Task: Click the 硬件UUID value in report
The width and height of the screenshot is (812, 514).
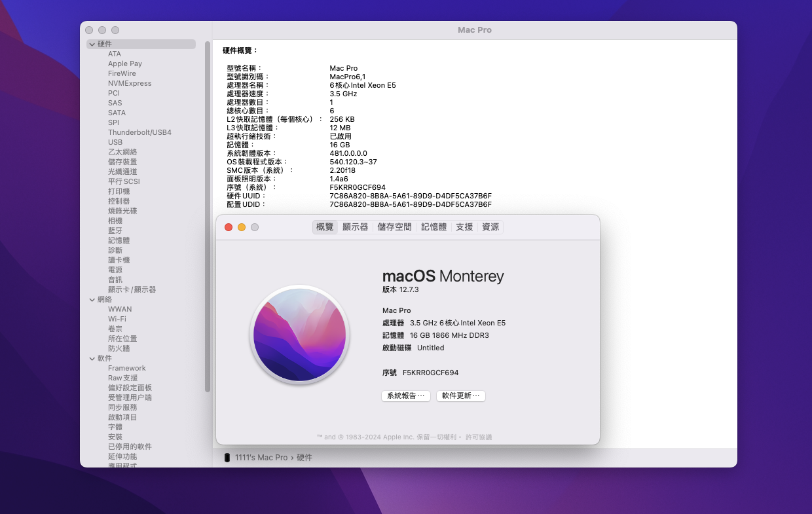Action: click(x=411, y=196)
